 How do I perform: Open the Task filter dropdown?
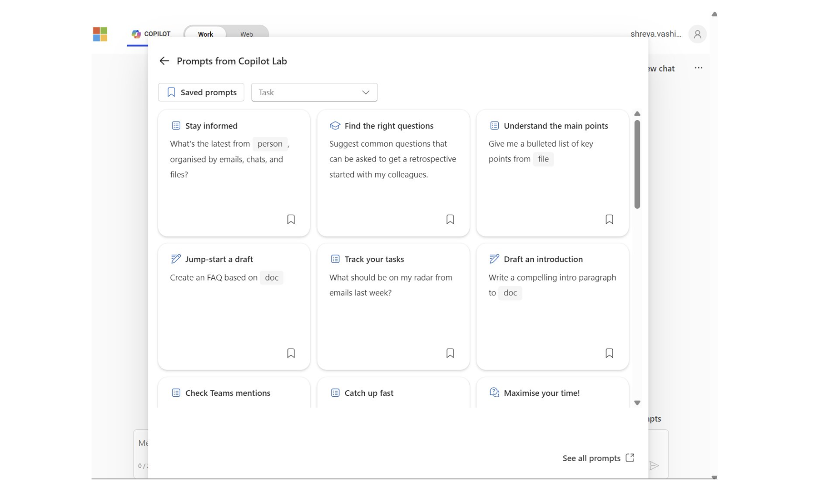pyautogui.click(x=314, y=92)
